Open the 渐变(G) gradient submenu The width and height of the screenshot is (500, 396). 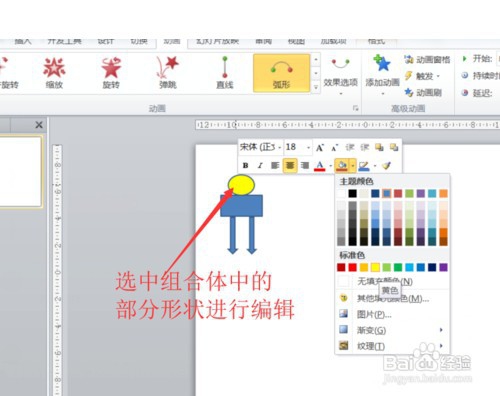tap(392, 330)
